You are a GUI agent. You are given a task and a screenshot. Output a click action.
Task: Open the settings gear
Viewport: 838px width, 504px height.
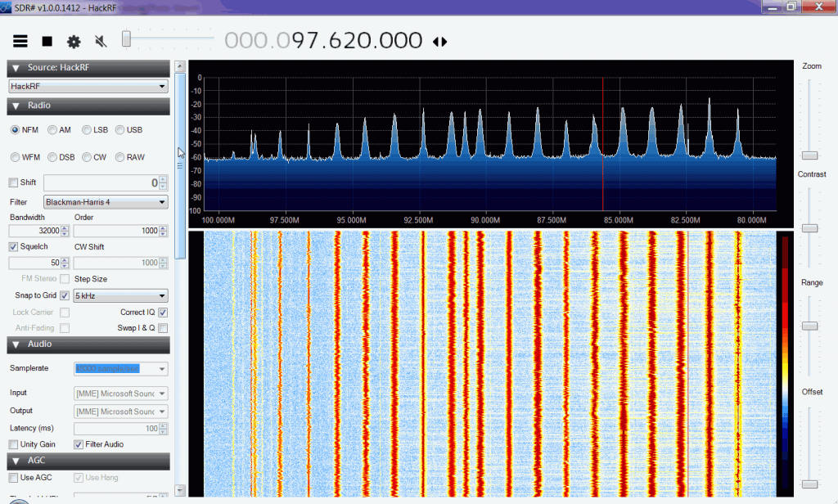tap(74, 40)
